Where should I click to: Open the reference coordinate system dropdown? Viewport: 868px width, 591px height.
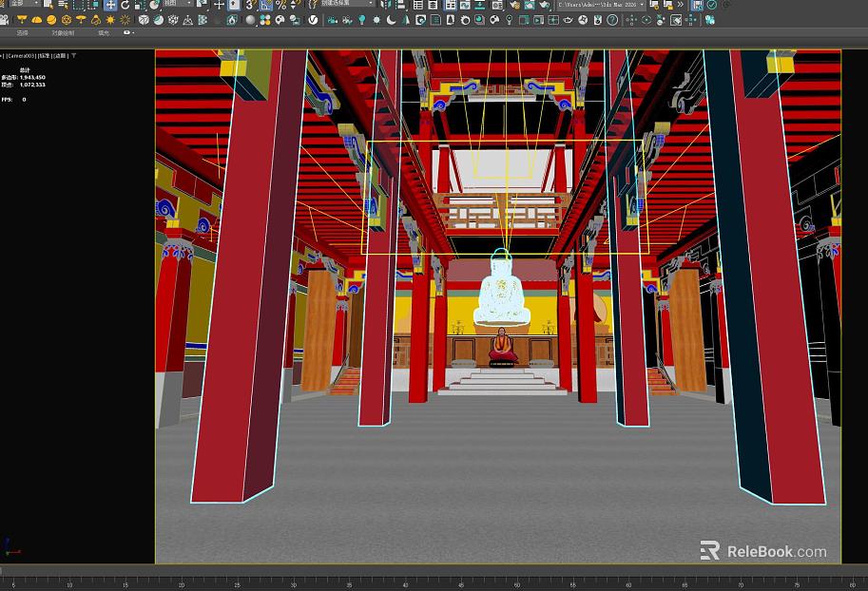click(180, 3)
